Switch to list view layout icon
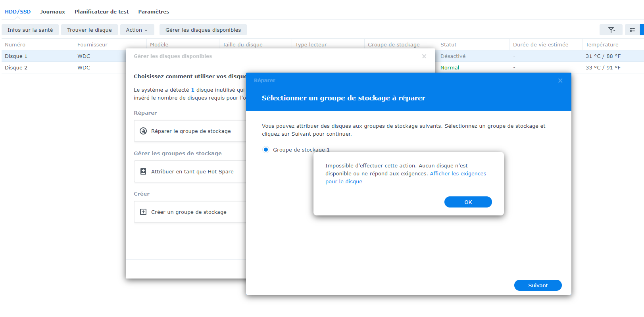 click(632, 30)
